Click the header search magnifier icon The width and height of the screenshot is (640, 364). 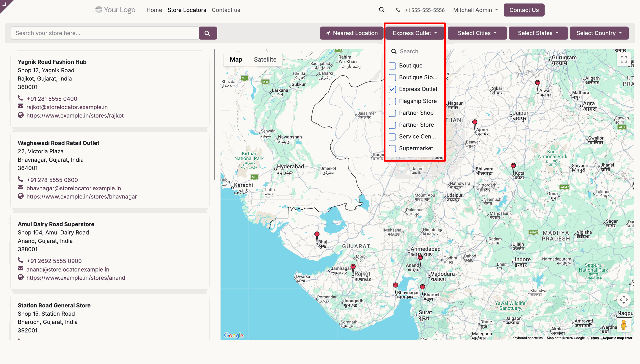click(x=382, y=10)
